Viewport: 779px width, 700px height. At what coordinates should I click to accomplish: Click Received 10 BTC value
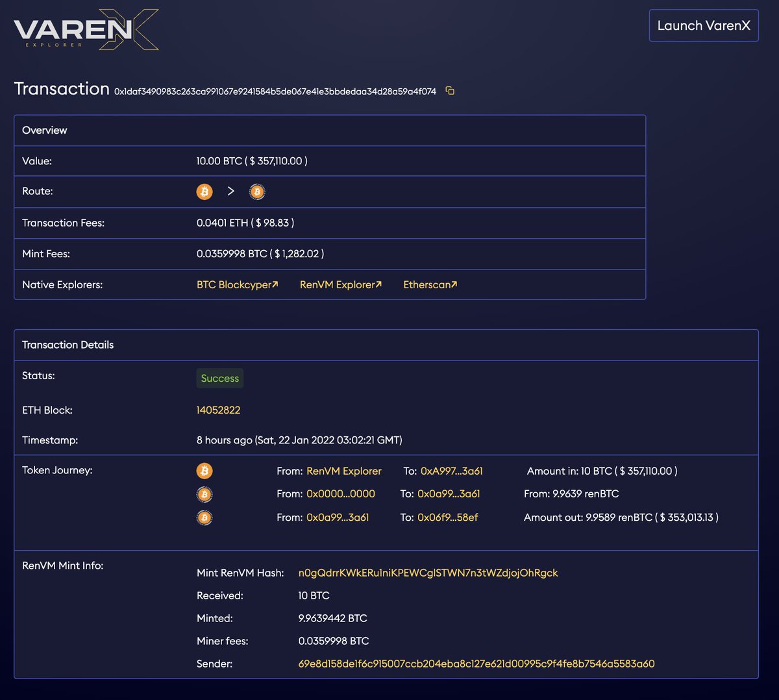pyautogui.click(x=314, y=595)
